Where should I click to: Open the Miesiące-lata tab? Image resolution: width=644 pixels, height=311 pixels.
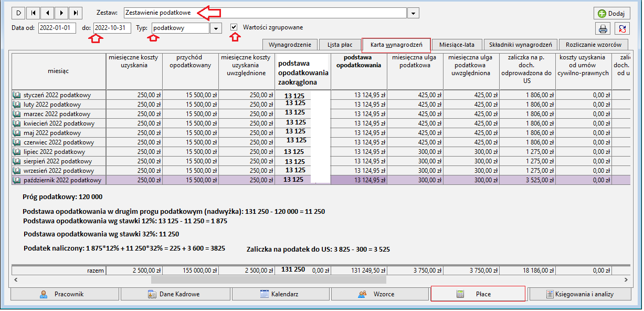point(457,45)
